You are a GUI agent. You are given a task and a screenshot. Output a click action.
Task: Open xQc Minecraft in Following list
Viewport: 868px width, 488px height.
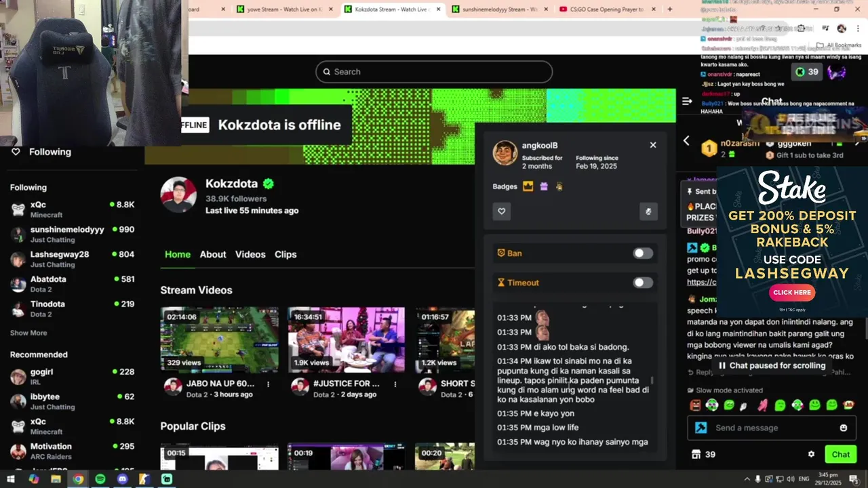(x=72, y=209)
